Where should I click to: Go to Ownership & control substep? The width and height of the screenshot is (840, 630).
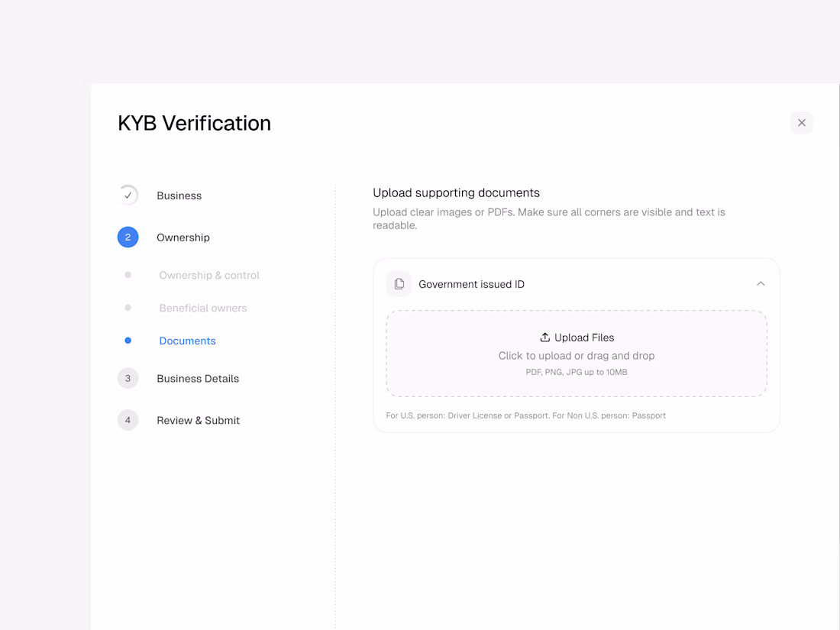pos(209,275)
